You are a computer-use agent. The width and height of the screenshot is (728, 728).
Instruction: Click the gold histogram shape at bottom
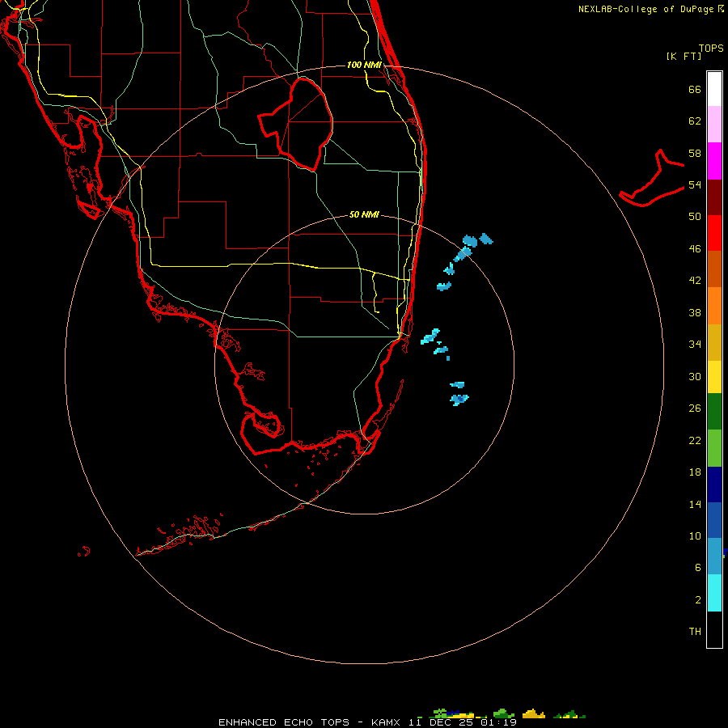pos(534,714)
